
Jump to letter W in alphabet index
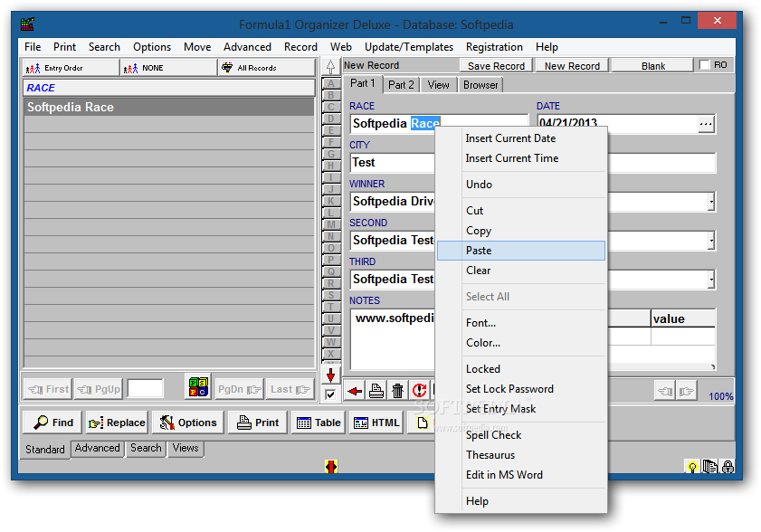tap(331, 342)
